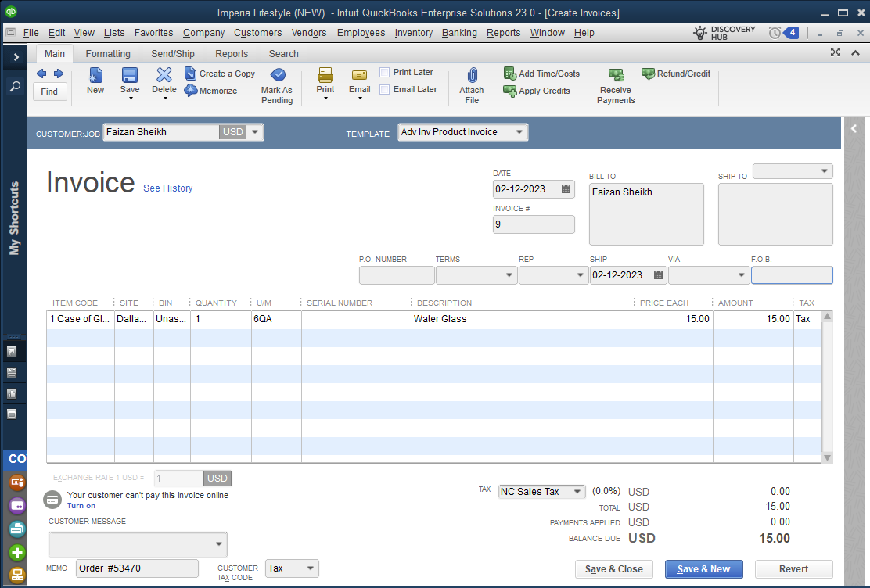This screenshot has height=588, width=870.
Task: Apply Credits to this invoice
Action: click(537, 91)
